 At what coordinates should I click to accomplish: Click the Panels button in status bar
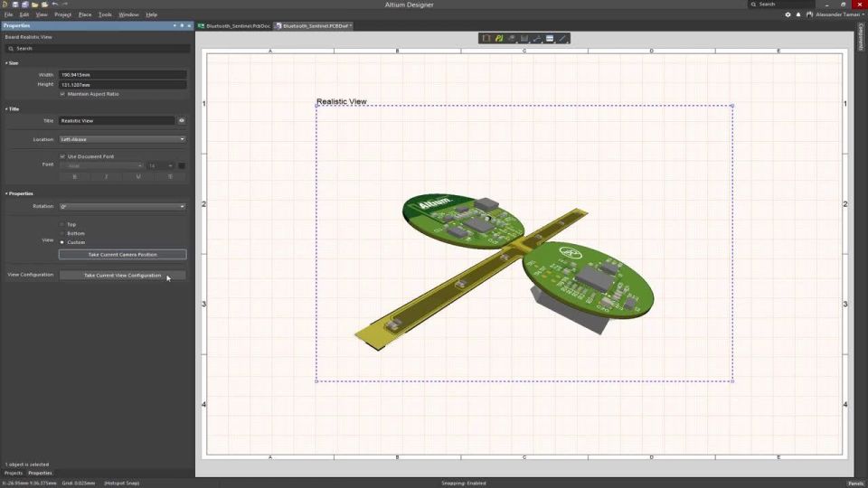coord(856,483)
